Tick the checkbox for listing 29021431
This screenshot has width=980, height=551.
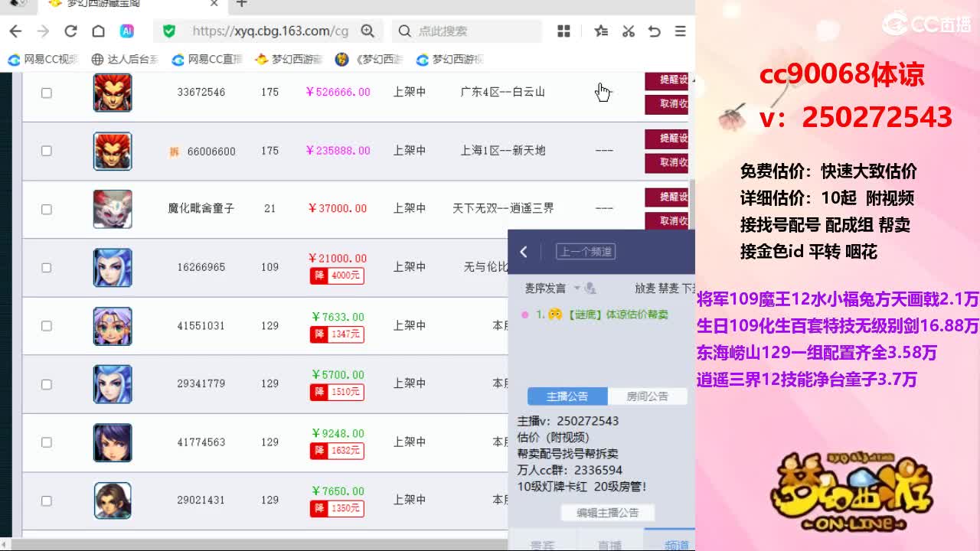(47, 500)
